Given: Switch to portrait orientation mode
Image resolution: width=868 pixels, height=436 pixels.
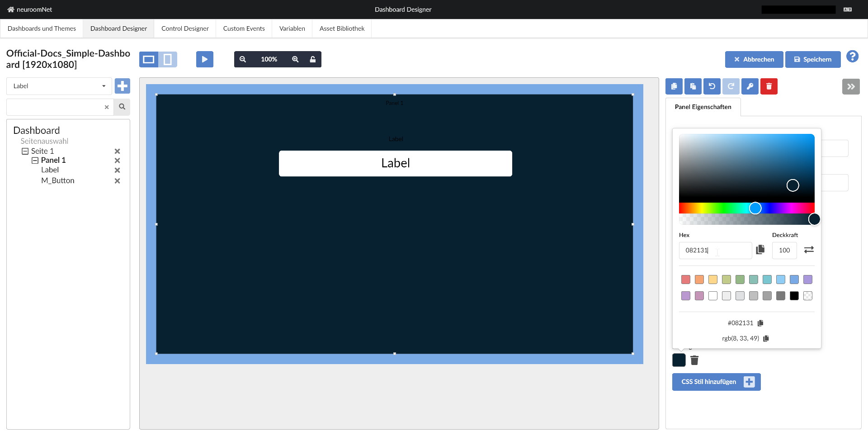Looking at the screenshot, I should click(x=168, y=59).
